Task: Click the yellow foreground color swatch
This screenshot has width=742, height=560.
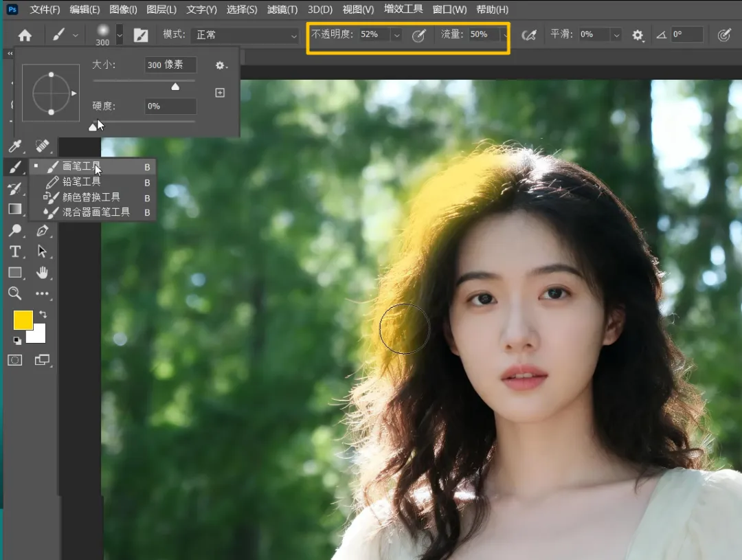Action: (x=23, y=320)
